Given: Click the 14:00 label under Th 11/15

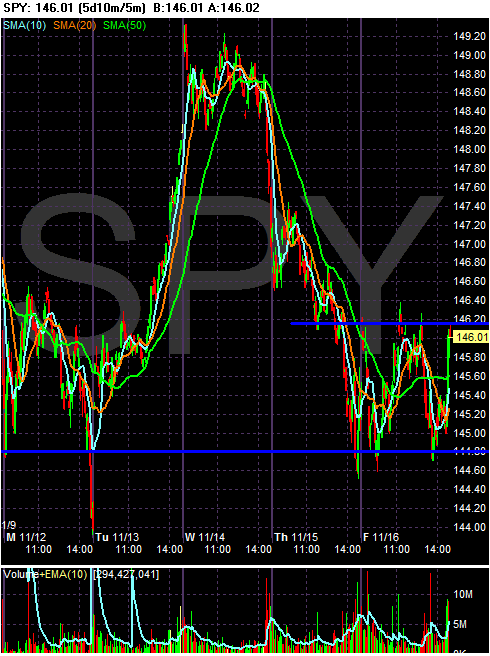Looking at the screenshot, I should (349, 549).
